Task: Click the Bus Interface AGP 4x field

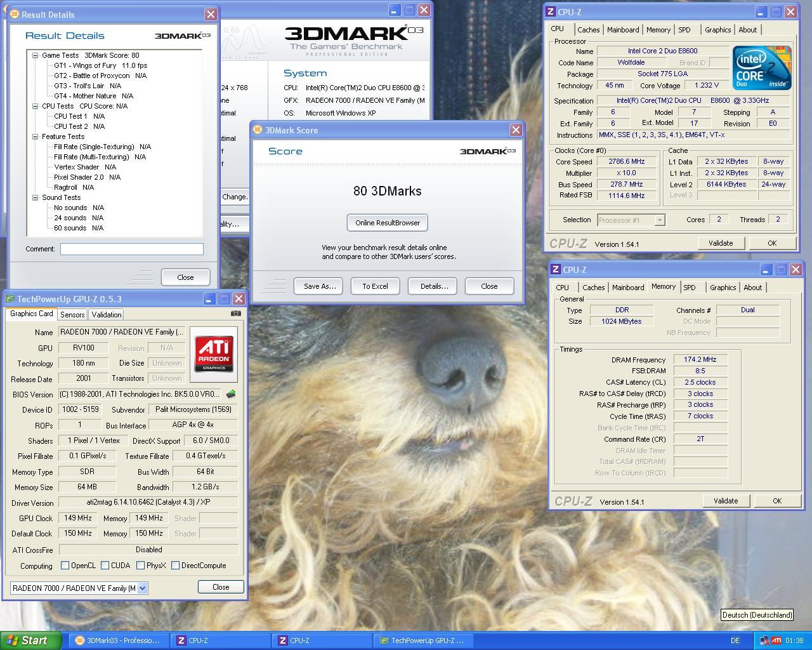Action: click(x=193, y=425)
